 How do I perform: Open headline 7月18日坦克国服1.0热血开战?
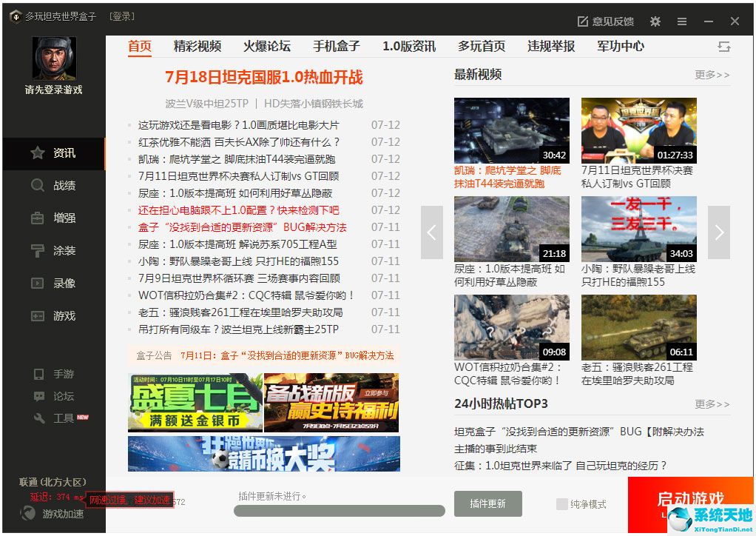tap(264, 77)
